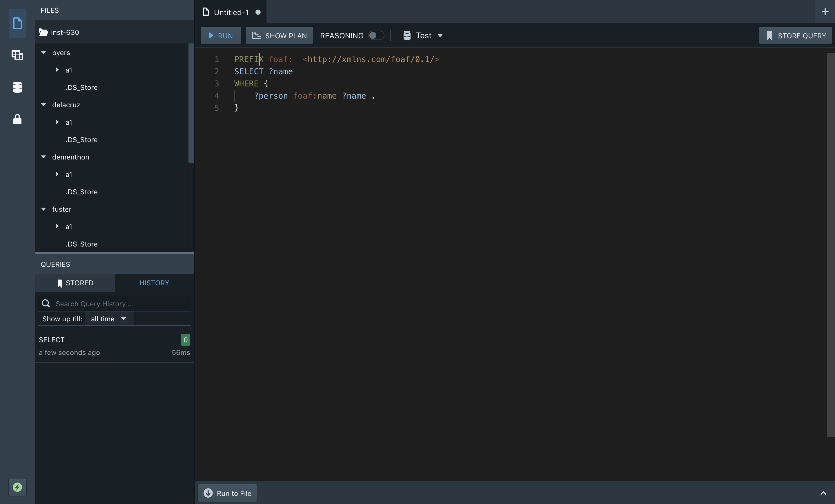Click the editor vertical scrollbar
The image size is (835, 504).
pyautogui.click(x=831, y=245)
